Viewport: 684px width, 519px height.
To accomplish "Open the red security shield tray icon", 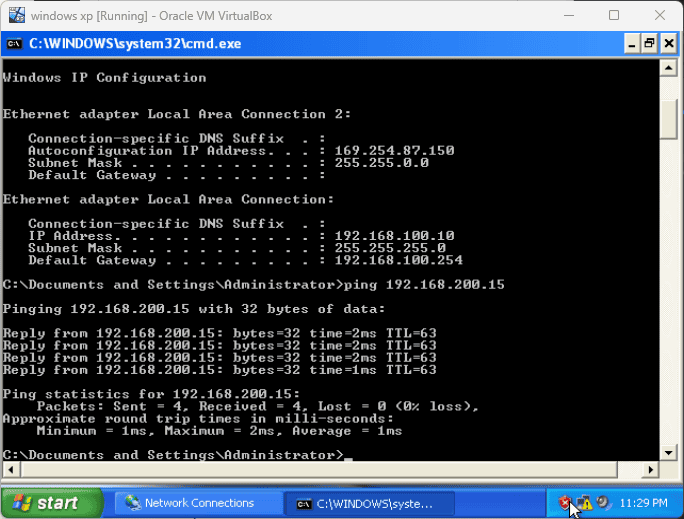I will click(565, 503).
